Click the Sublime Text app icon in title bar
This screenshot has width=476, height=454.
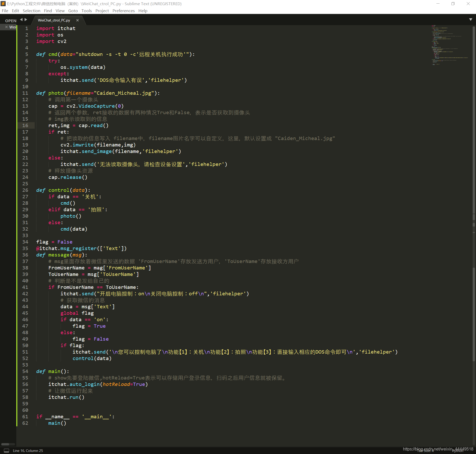pyautogui.click(x=3, y=4)
